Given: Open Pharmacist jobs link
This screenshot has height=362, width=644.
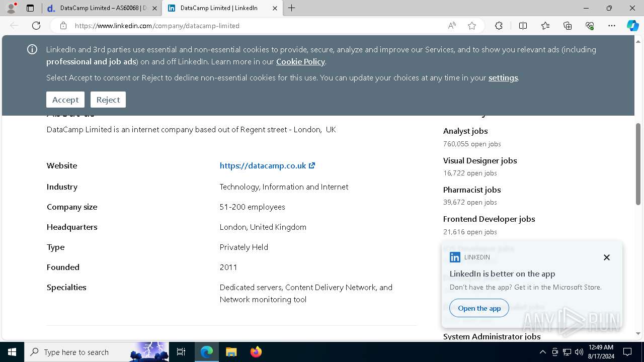Looking at the screenshot, I should (472, 190).
